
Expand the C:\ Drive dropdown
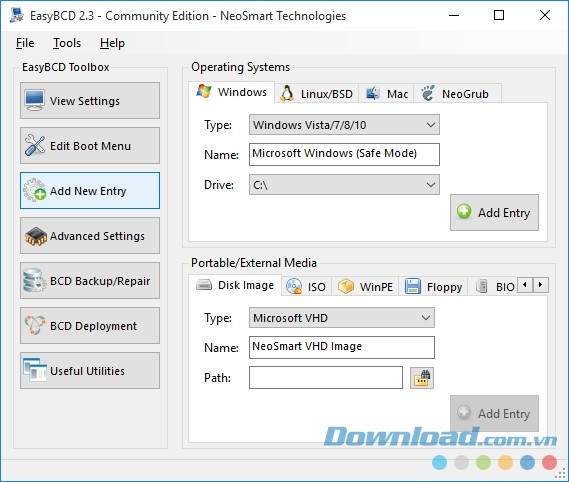pyautogui.click(x=344, y=185)
